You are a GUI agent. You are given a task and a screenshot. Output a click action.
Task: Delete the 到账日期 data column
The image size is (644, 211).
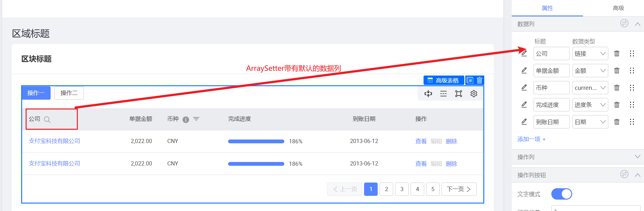click(617, 122)
